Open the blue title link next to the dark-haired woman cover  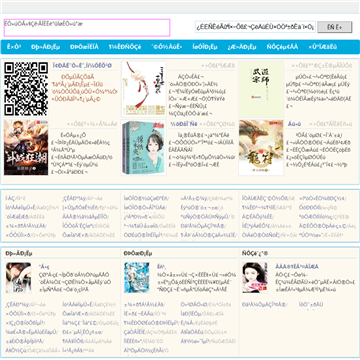tap(297, 267)
